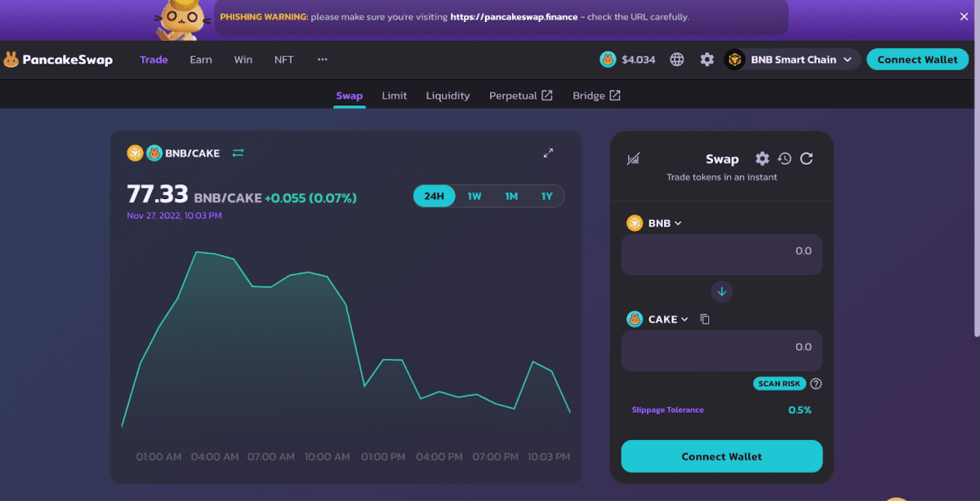Click the BNB amount input field

722,255
